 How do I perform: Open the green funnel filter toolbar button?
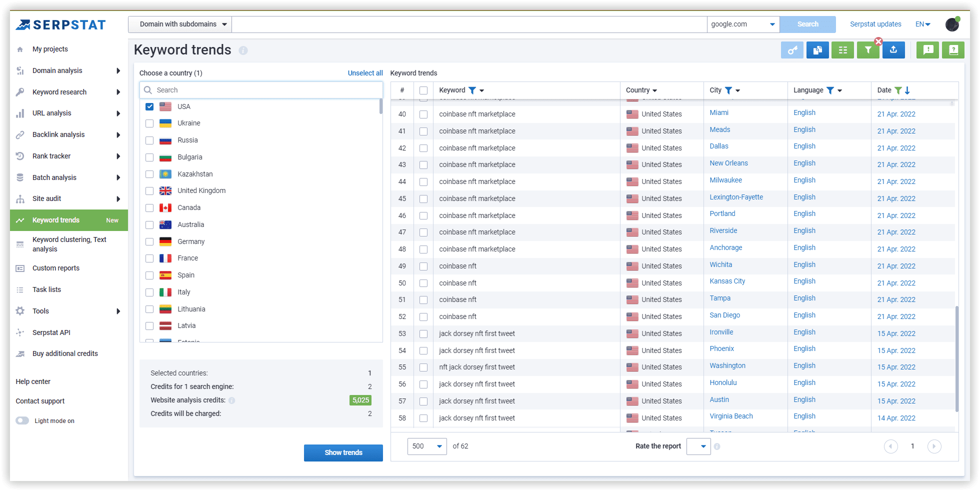click(x=868, y=50)
